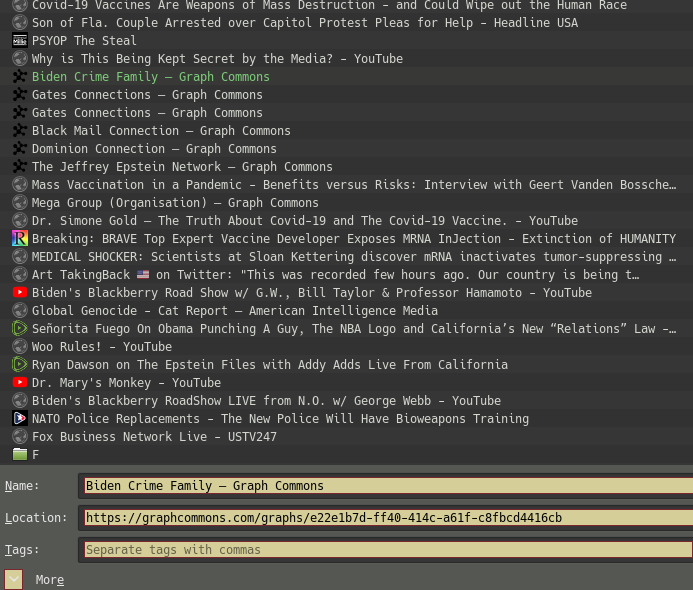The height and width of the screenshot is (590, 693).
Task: Click the icon beside 'Black Mail Connection' bookmark
Action: pyautogui.click(x=19, y=130)
